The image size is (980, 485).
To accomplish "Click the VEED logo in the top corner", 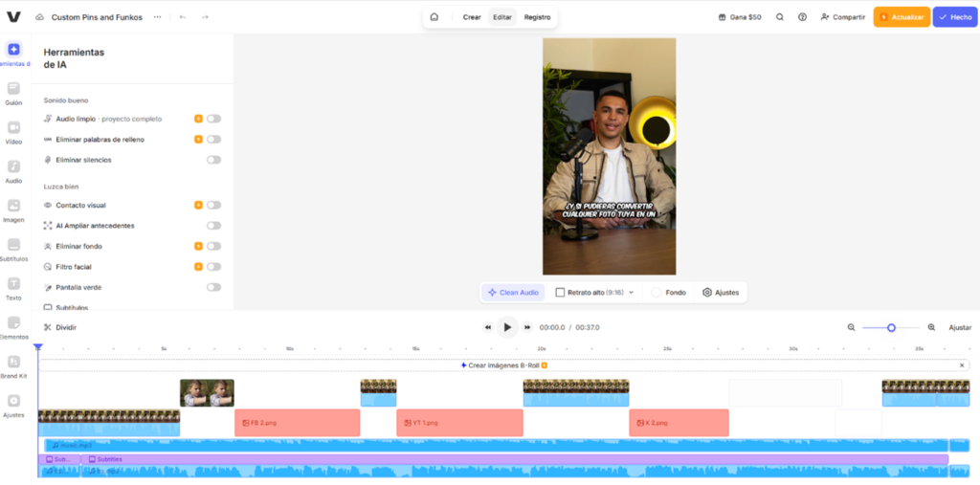I will coord(13,17).
